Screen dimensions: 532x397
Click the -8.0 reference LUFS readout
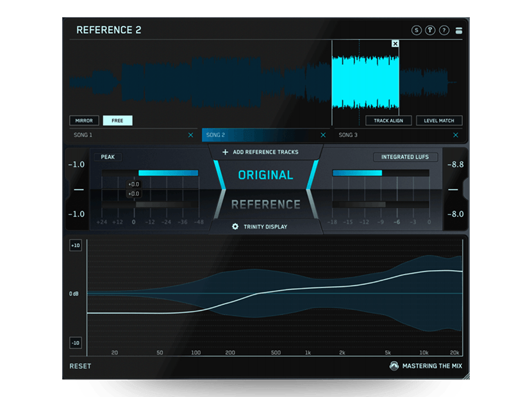455,214
